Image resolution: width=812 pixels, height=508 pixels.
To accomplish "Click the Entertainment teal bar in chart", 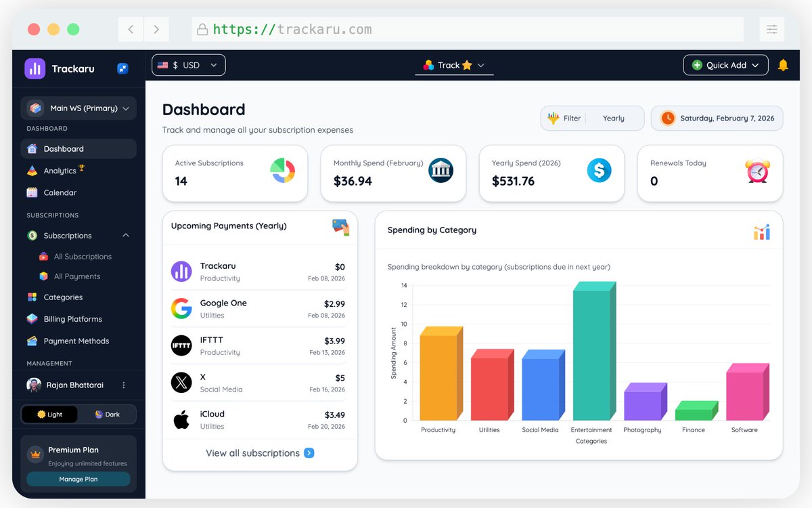I will [594, 351].
